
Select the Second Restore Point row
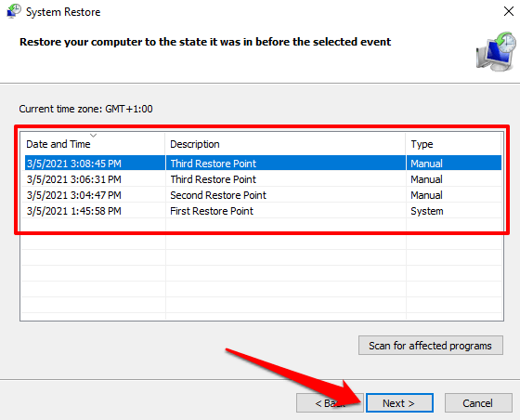[263, 195]
